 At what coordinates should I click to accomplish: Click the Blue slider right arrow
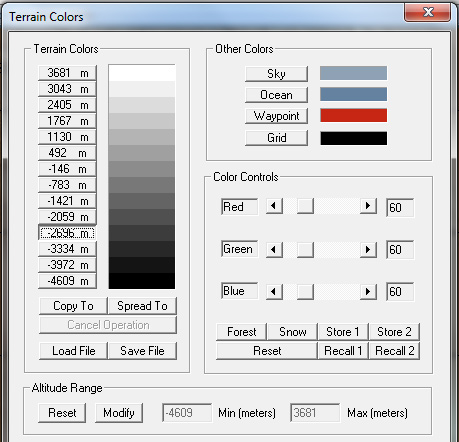pos(368,292)
